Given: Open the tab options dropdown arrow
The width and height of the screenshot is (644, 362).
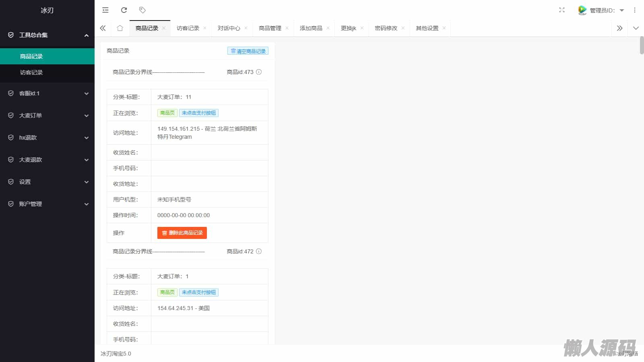Looking at the screenshot, I should pos(636,28).
